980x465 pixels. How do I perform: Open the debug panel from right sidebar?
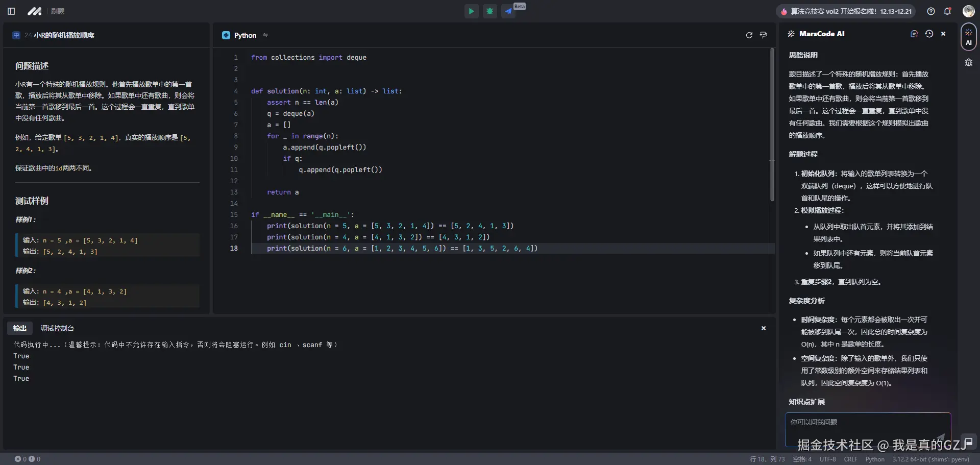point(968,63)
